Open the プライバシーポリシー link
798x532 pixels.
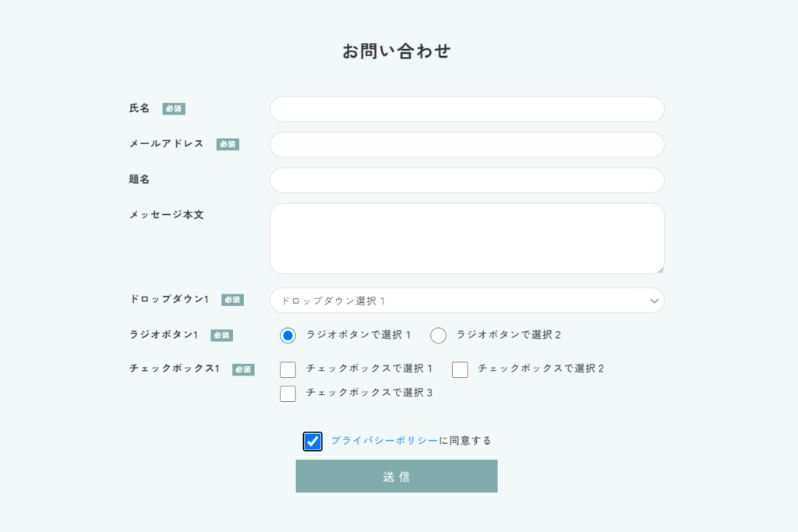coord(384,441)
